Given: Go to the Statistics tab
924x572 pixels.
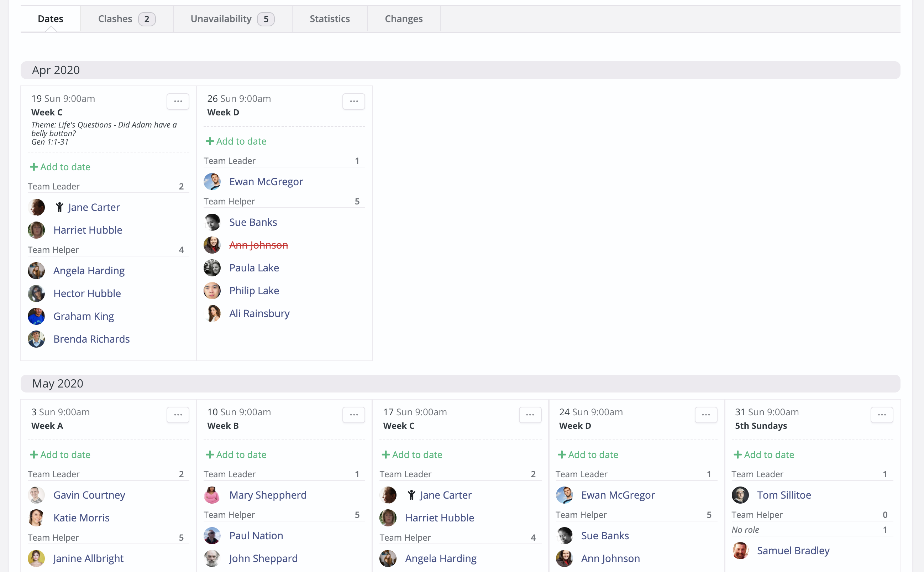Looking at the screenshot, I should tap(329, 19).
